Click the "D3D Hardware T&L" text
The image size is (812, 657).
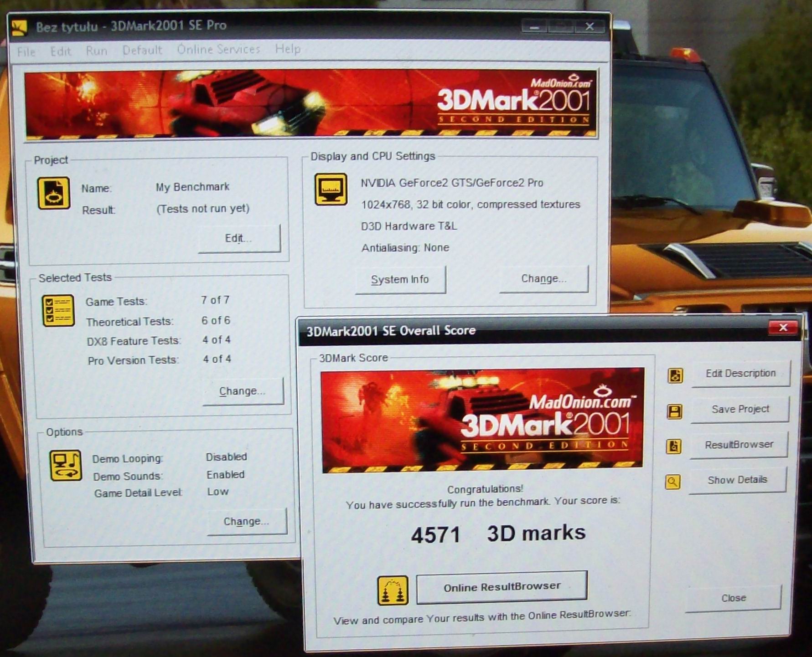409,226
